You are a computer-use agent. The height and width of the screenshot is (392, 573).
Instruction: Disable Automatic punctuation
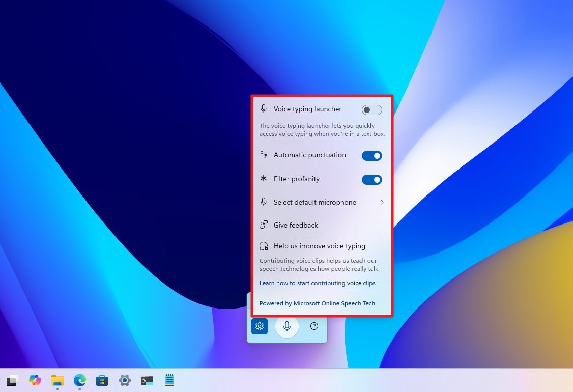coord(371,155)
